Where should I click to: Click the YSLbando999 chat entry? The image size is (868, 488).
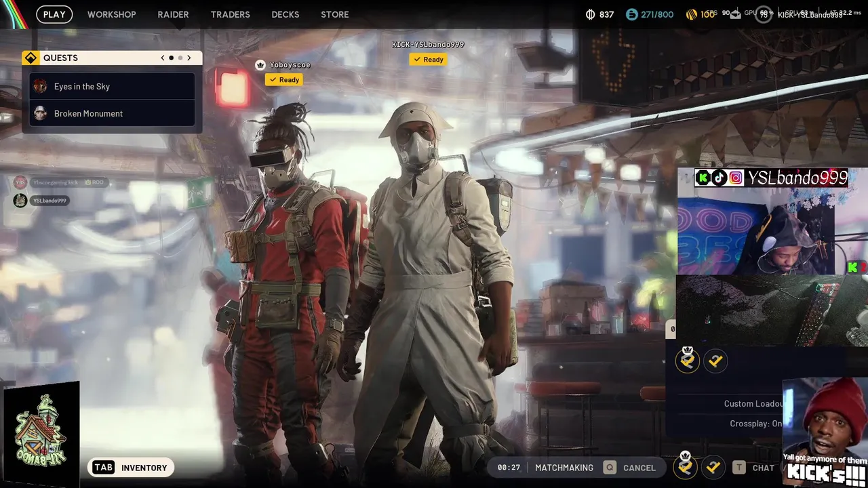(50, 201)
